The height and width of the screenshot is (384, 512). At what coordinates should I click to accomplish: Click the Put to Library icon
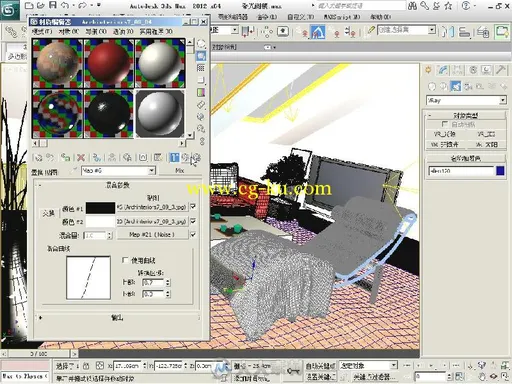point(127,157)
